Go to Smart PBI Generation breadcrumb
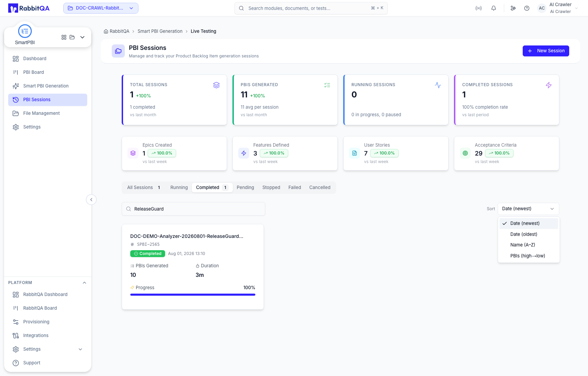This screenshot has height=376, width=588. [x=160, y=31]
